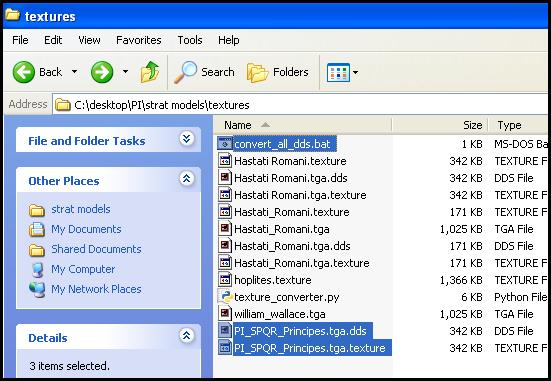Click texture_converter.py Python icon
The height and width of the screenshot is (381, 551).
(x=225, y=297)
